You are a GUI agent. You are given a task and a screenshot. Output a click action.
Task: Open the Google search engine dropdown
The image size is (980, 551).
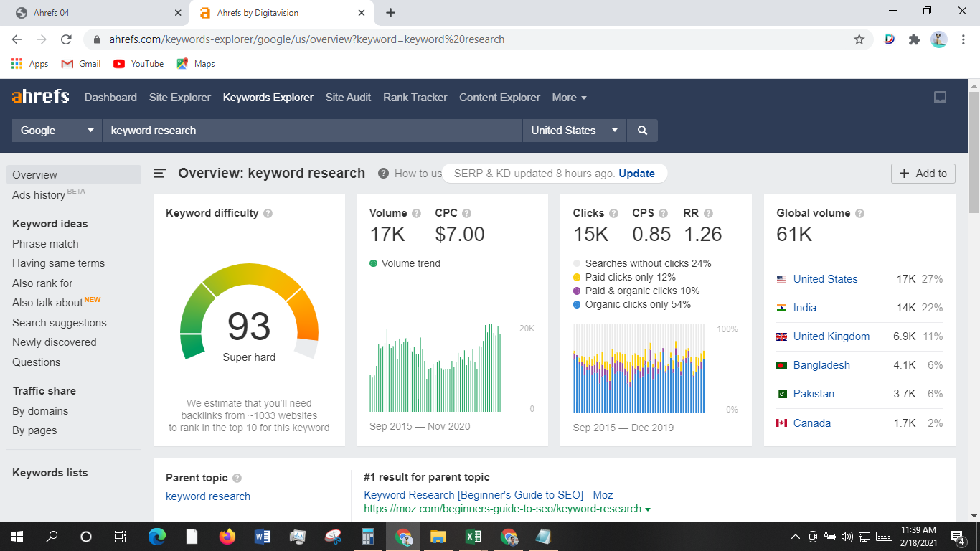coord(57,131)
